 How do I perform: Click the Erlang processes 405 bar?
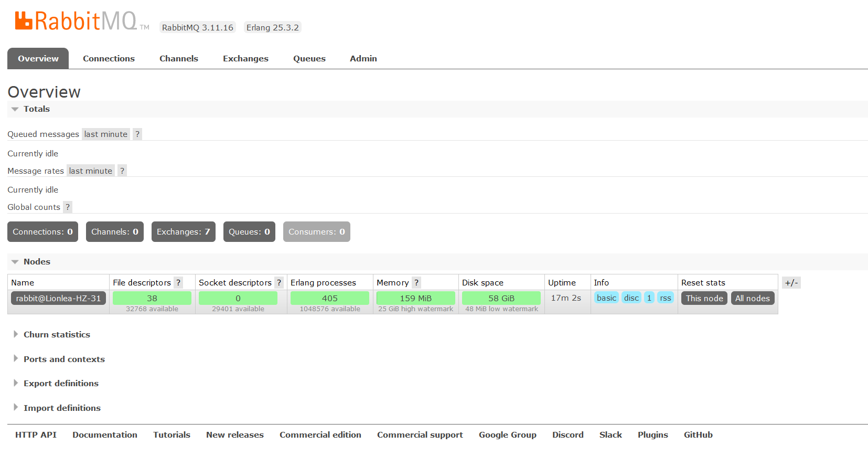(330, 298)
